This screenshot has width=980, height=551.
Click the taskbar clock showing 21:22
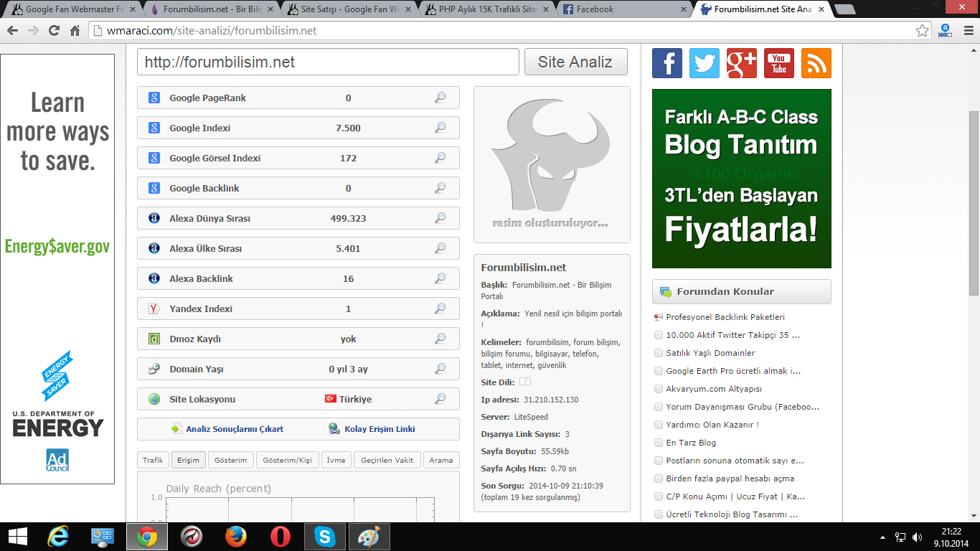[x=951, y=537]
